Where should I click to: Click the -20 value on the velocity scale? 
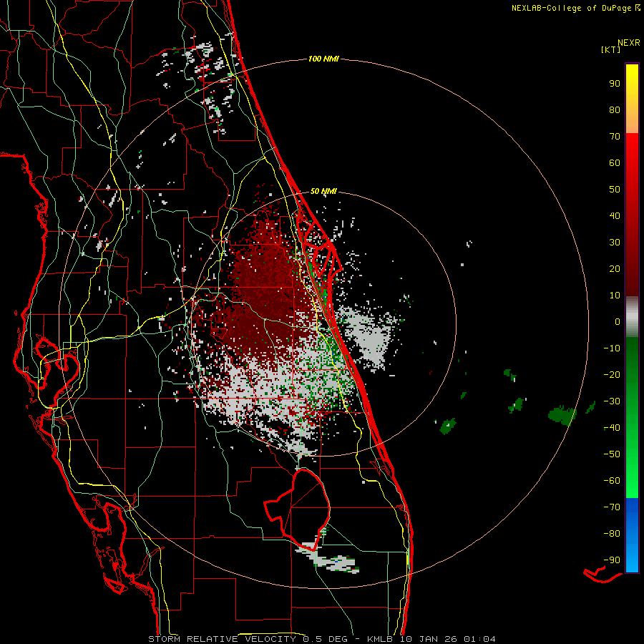[x=612, y=374]
